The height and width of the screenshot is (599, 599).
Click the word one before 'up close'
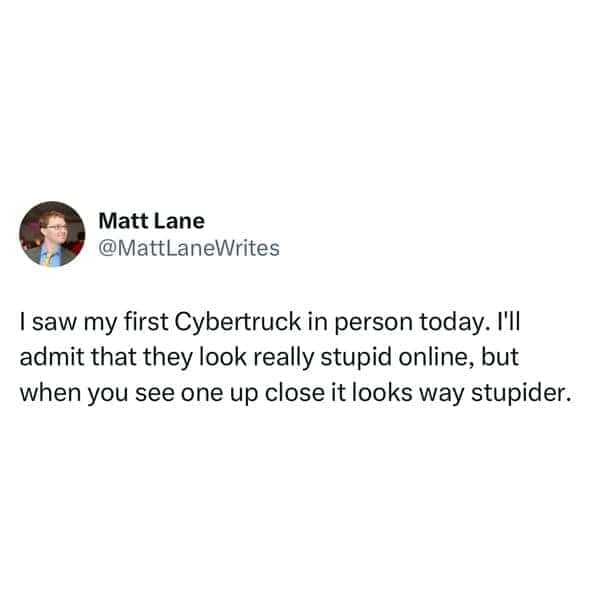point(202,394)
